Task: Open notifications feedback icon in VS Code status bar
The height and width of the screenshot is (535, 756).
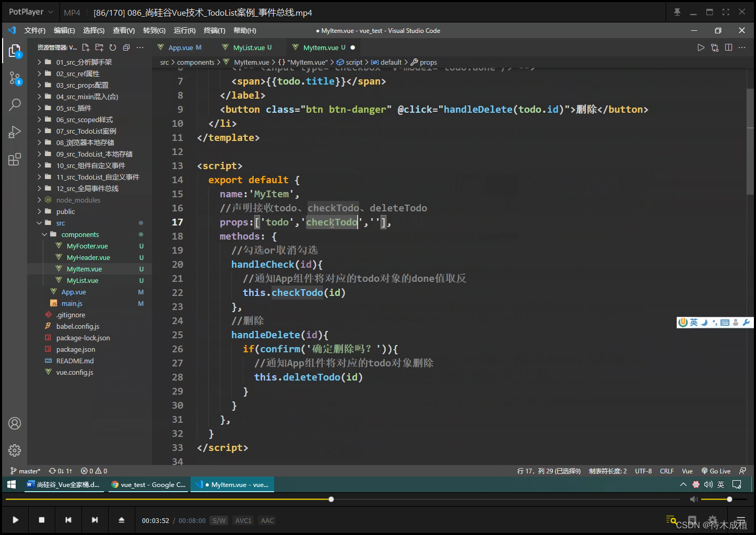Action: pyautogui.click(x=742, y=471)
